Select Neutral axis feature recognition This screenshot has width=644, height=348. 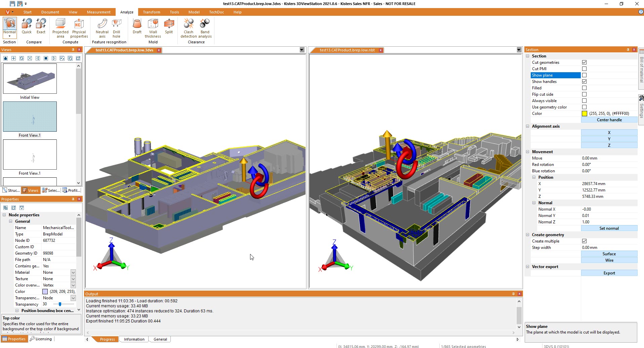point(102,28)
